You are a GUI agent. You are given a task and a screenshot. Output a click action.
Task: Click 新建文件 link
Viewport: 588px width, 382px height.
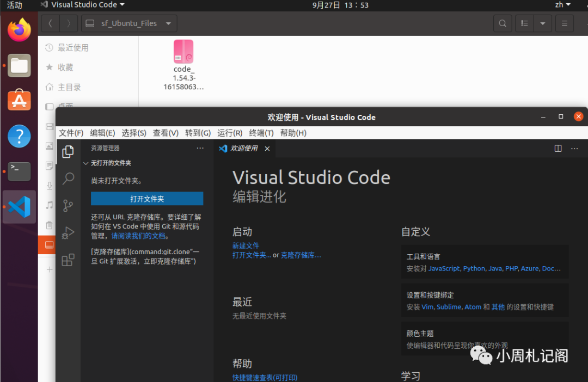click(x=246, y=245)
